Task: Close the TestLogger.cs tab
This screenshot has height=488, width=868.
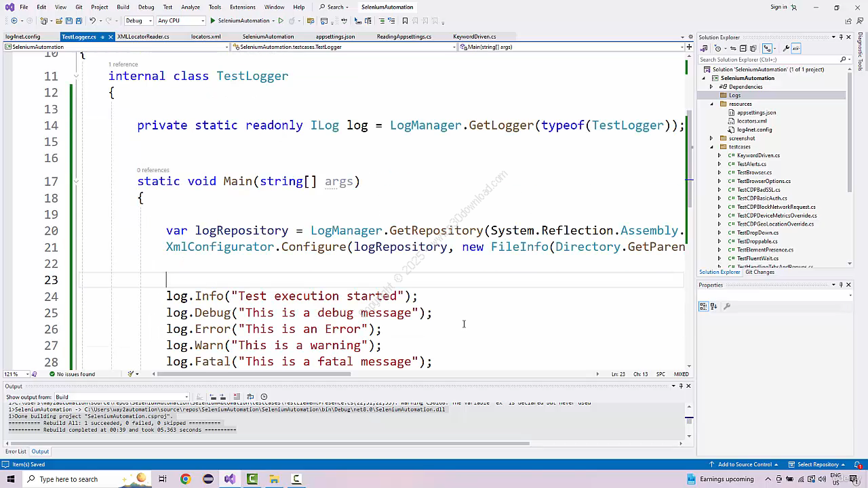Action: pos(112,37)
